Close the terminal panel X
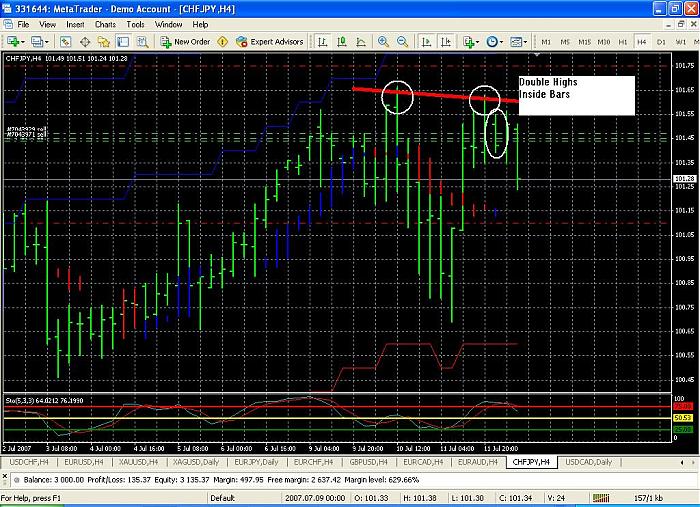The height and width of the screenshot is (507, 700). [5, 477]
